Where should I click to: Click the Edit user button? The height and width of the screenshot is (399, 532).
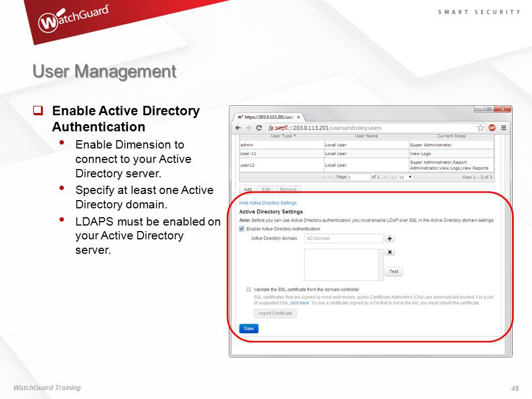point(265,190)
